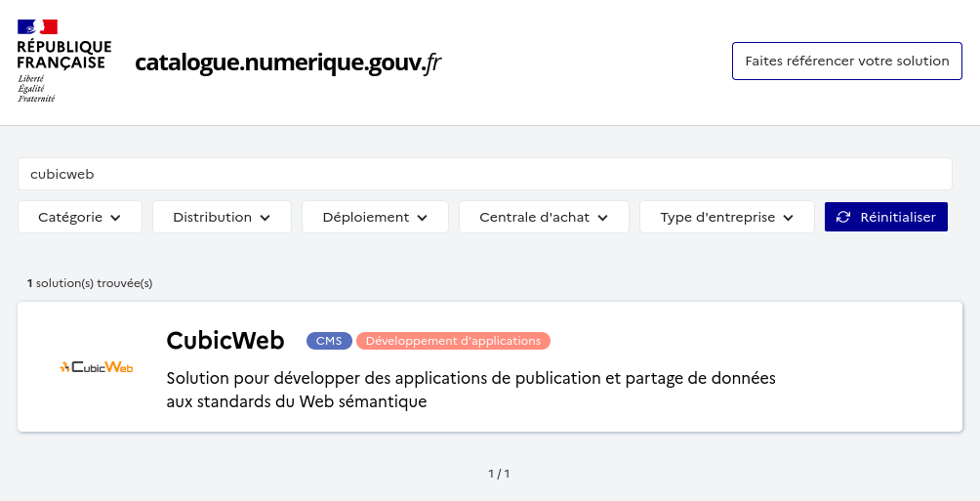Click the Déploiement chevron arrow
980x501 pixels.
click(423, 218)
